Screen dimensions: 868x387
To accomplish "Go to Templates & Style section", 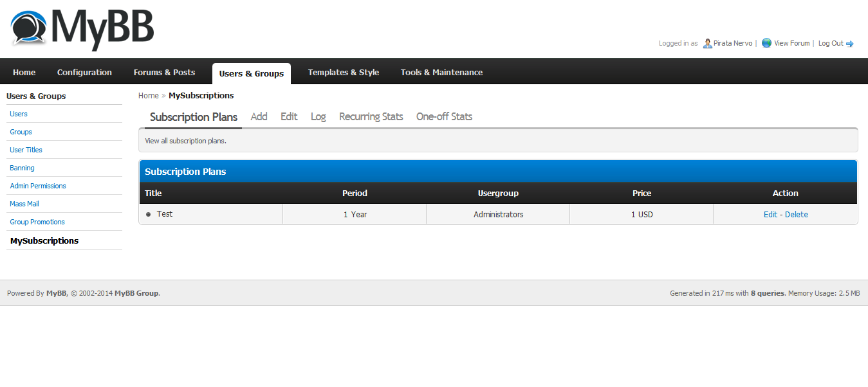I will click(343, 73).
